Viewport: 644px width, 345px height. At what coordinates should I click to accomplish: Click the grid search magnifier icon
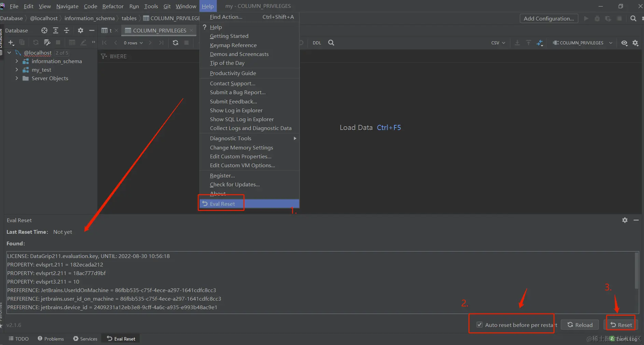coord(331,43)
